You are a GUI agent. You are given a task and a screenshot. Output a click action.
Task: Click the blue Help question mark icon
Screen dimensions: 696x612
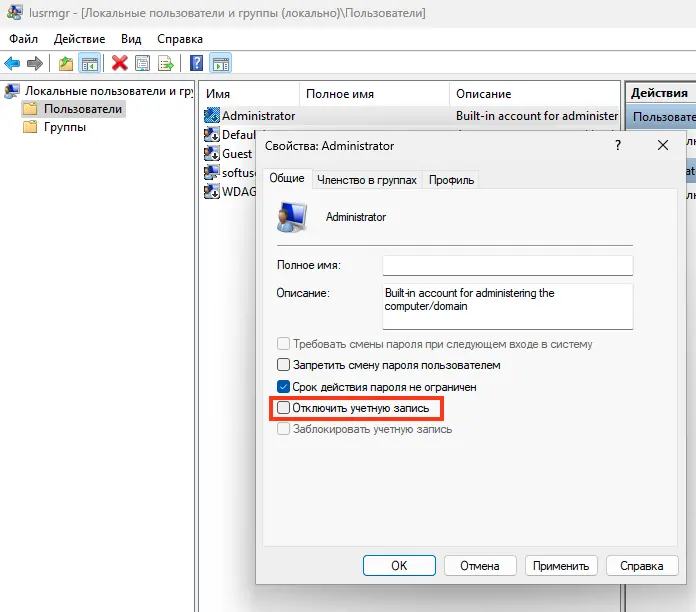197,64
